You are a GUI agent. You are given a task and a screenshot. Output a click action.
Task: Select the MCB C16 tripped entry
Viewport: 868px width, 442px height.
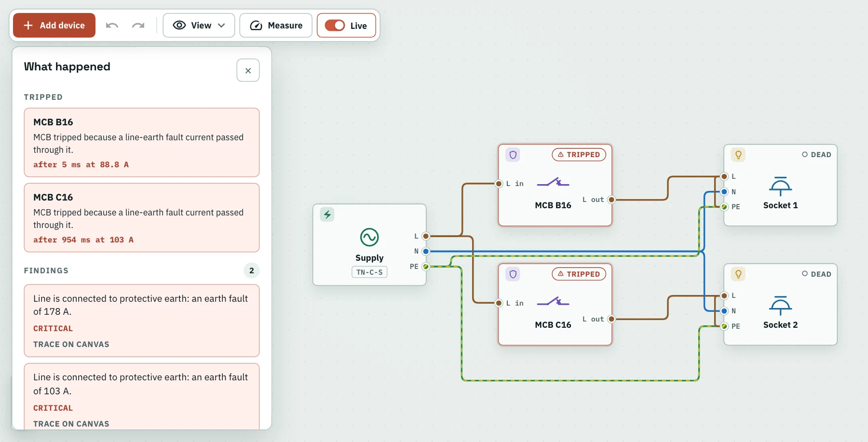click(x=142, y=218)
